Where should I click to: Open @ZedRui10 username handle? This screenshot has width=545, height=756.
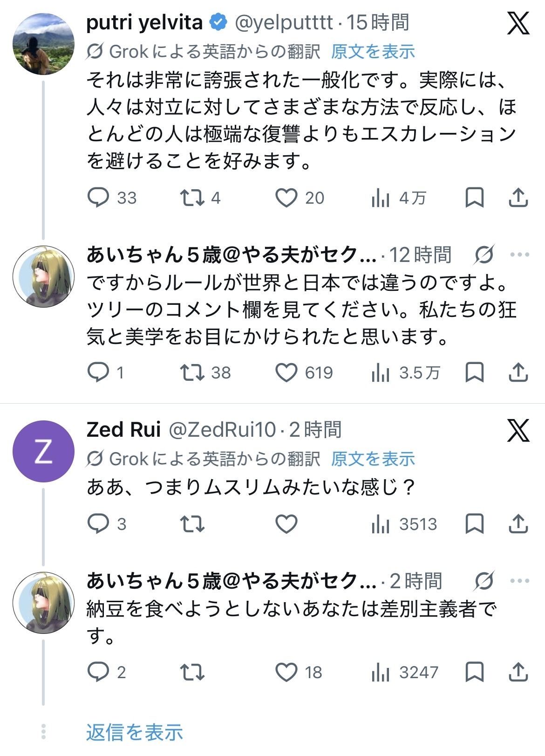[x=222, y=430]
